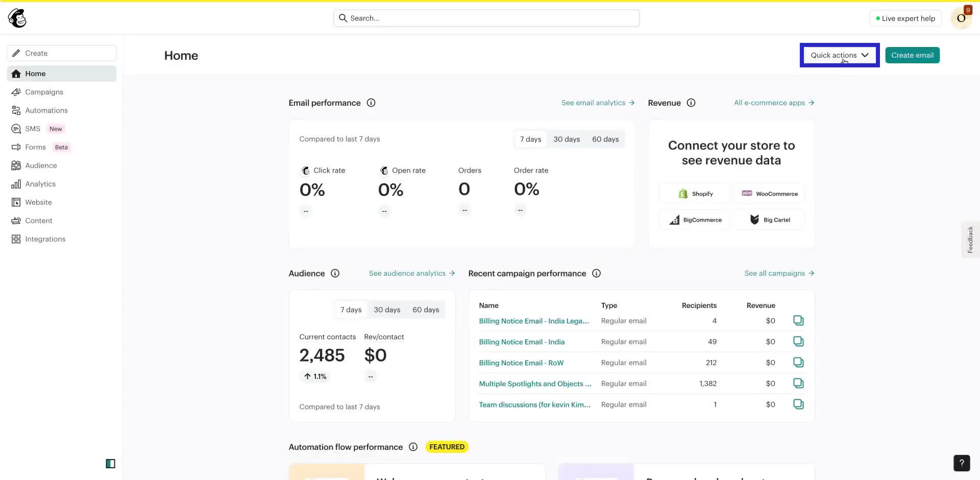This screenshot has height=480, width=980.
Task: Connect Shopify store integration
Action: tap(694, 194)
